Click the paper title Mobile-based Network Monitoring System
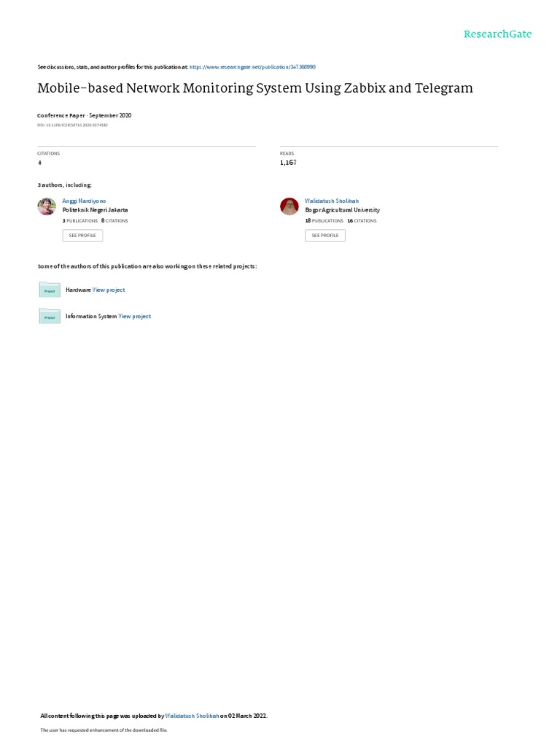Screen dimensions: 560x747 pyautogui.click(x=255, y=88)
